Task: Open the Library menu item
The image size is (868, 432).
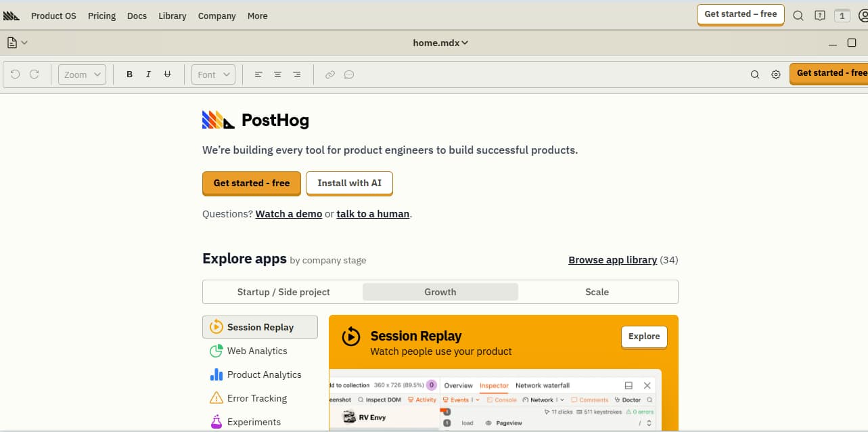Action: click(173, 16)
